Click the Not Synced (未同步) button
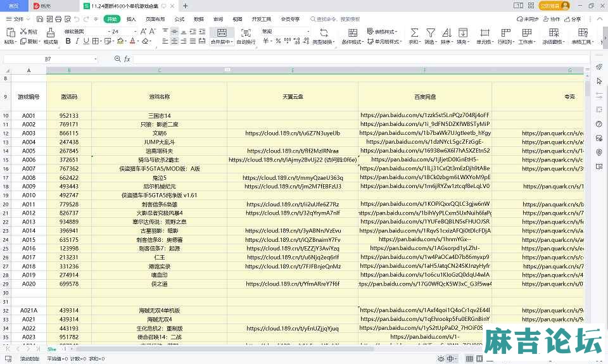The width and height of the screenshot is (608, 364). click(528, 19)
